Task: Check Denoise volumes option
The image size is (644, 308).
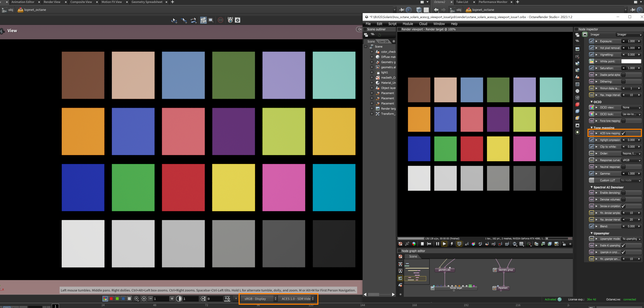Action: [x=623, y=199]
